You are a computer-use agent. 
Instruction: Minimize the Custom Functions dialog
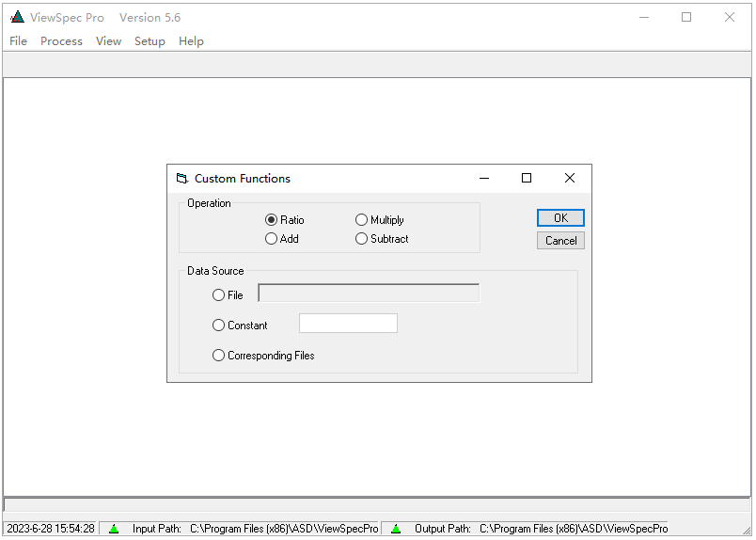[484, 179]
